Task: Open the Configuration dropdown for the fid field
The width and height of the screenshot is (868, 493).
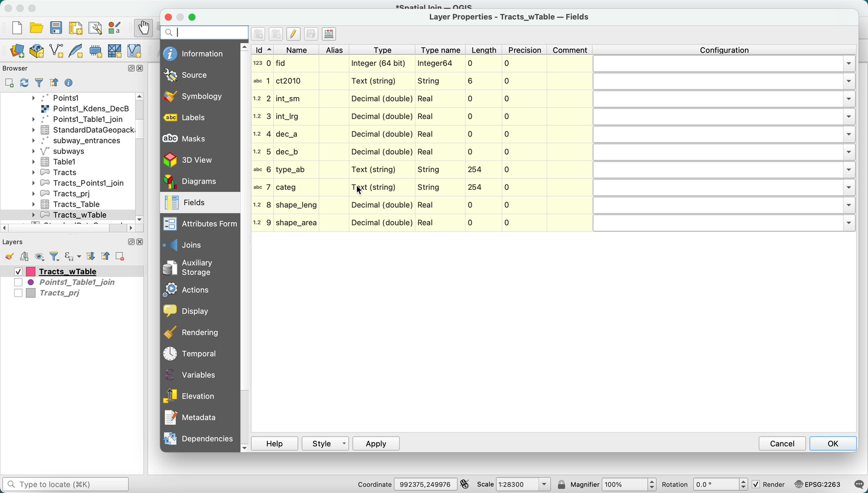Action: point(848,63)
